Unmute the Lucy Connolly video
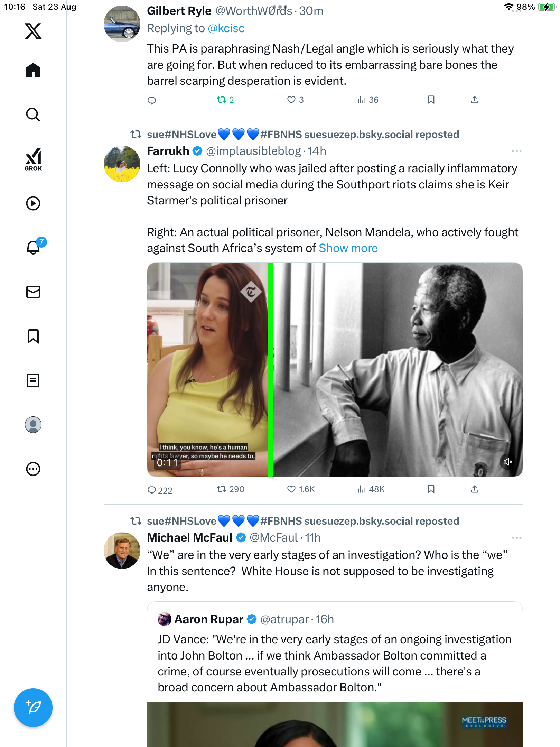Screen dimensions: 560x747 click(x=507, y=462)
